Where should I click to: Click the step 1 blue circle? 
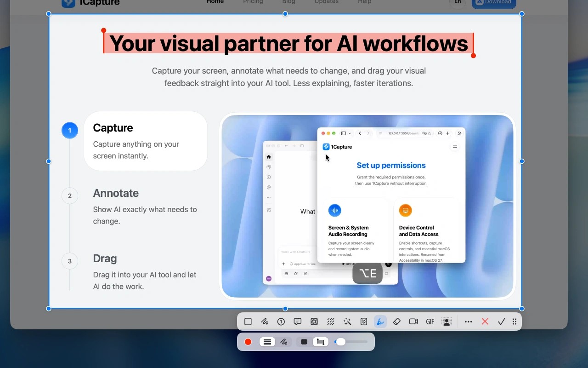70,130
